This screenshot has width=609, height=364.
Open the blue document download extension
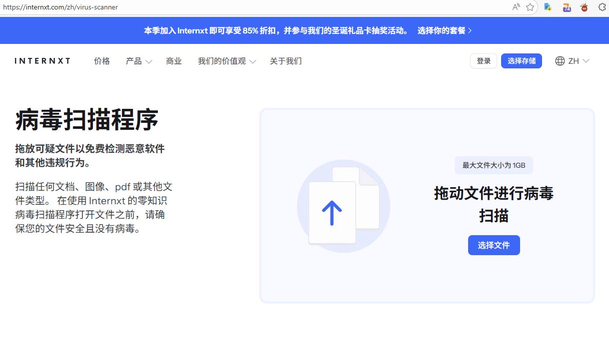coord(548,7)
